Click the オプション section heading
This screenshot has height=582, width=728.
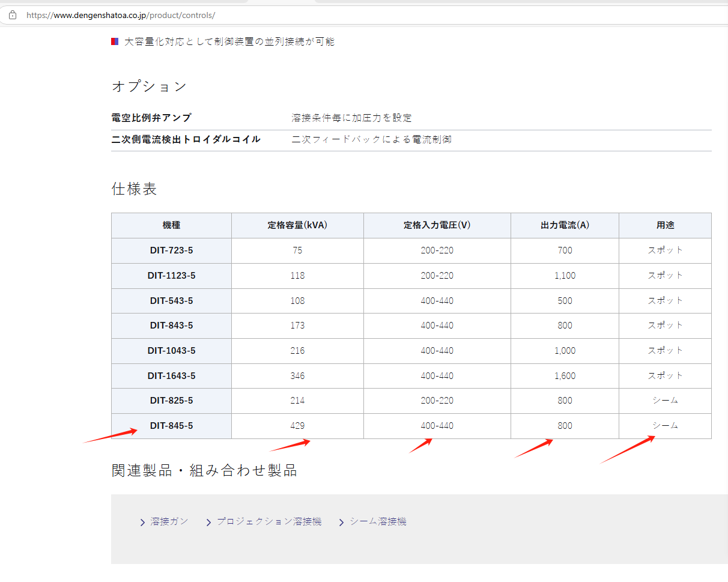[150, 86]
